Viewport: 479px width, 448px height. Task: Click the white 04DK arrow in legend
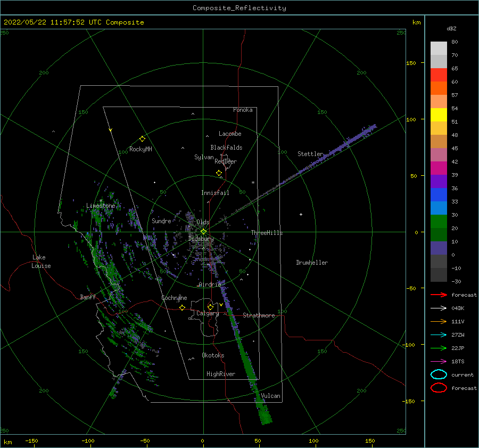click(439, 308)
